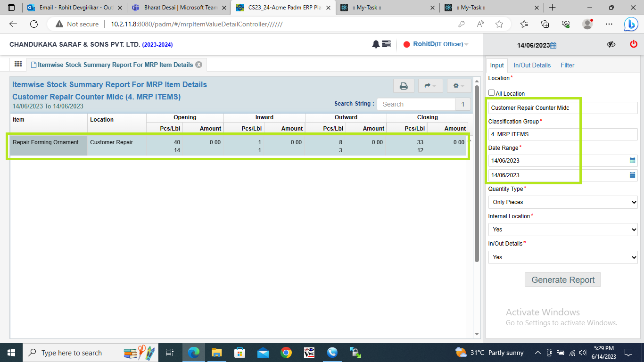Add page to favorites star icon
The height and width of the screenshot is (362, 644).
[499, 24]
